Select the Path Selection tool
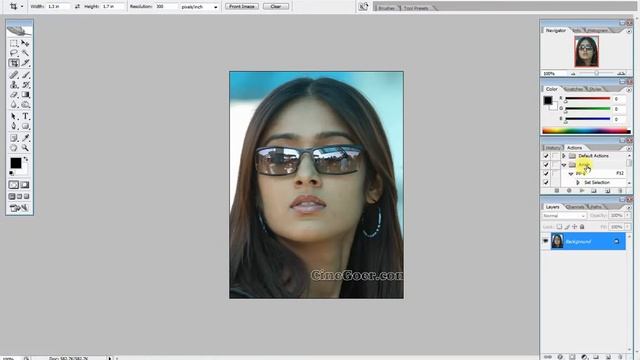The height and width of the screenshot is (360, 640). coord(14,116)
